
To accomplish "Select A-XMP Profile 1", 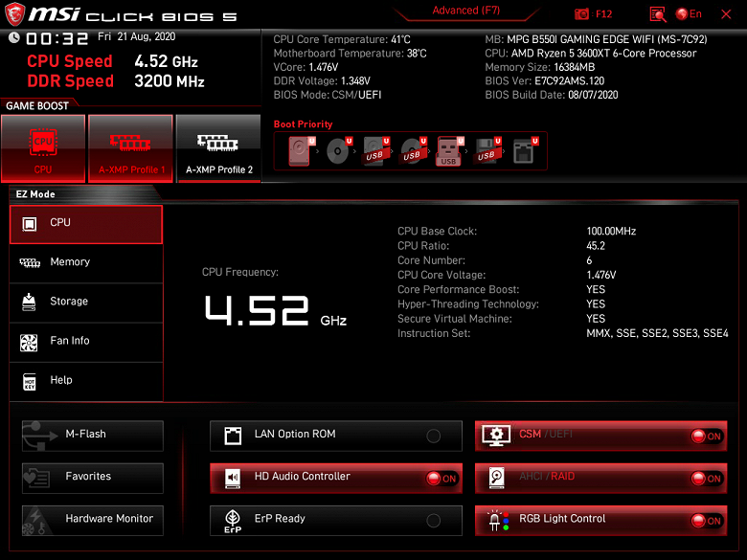I will coord(130,148).
